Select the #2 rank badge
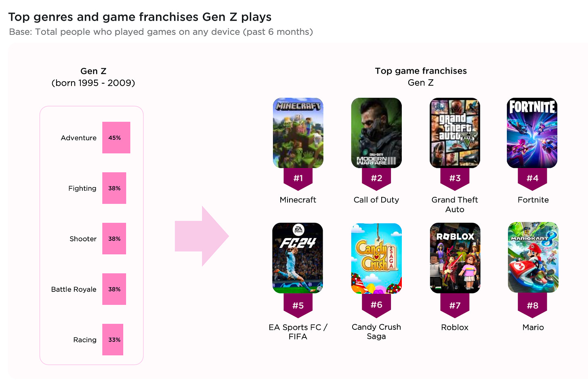 tap(376, 179)
